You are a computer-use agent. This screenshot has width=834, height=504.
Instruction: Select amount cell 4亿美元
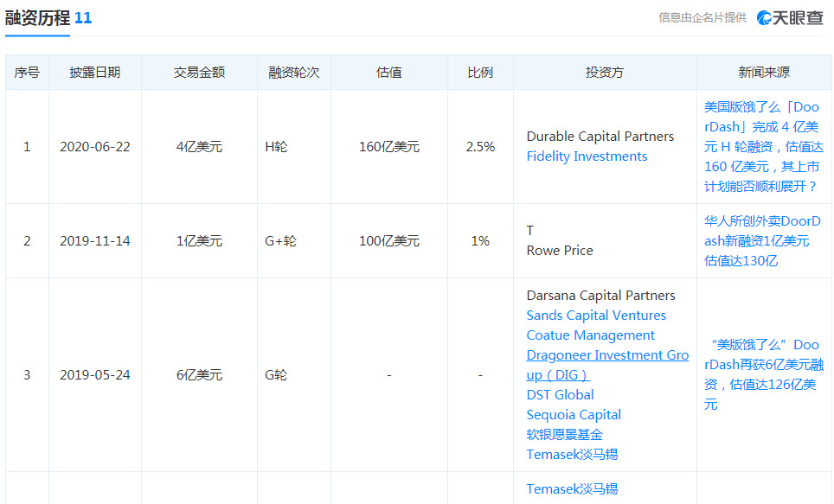pyautogui.click(x=200, y=147)
